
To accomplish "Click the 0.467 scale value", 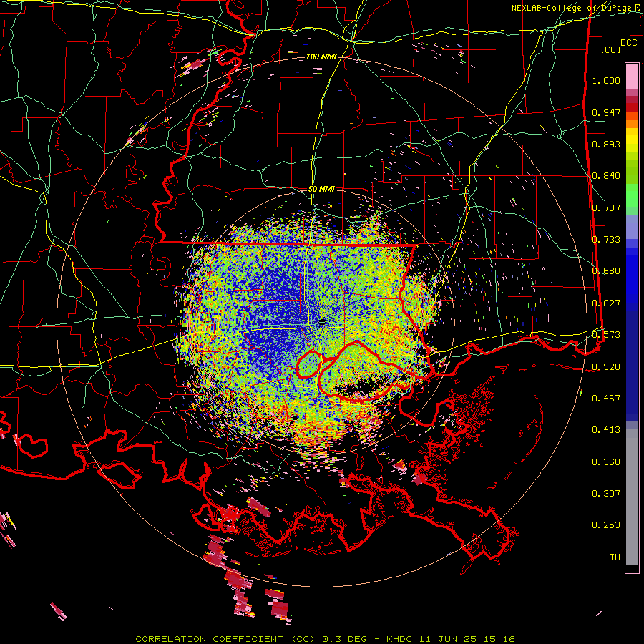I will [606, 398].
